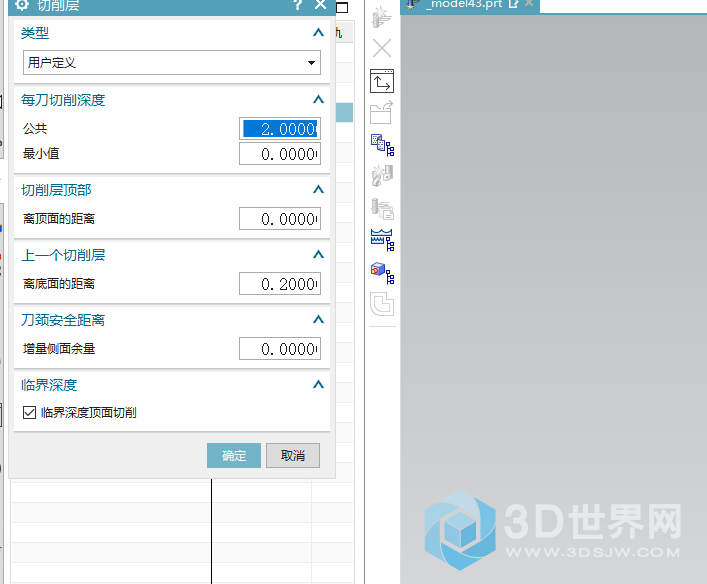This screenshot has height=584, width=707.
Task: Open the geometry view cube icon
Action: [x=382, y=273]
